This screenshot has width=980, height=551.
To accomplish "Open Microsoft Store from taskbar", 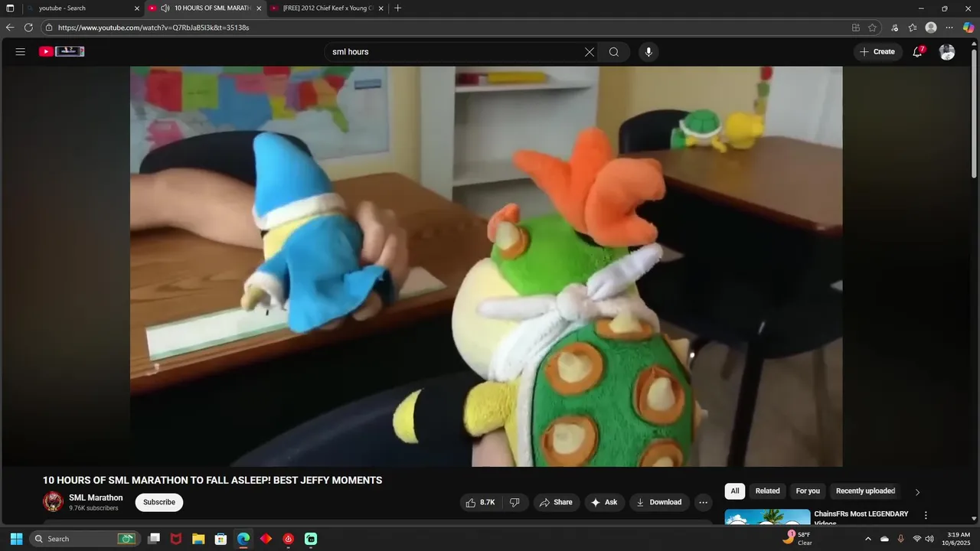I will tap(220, 539).
